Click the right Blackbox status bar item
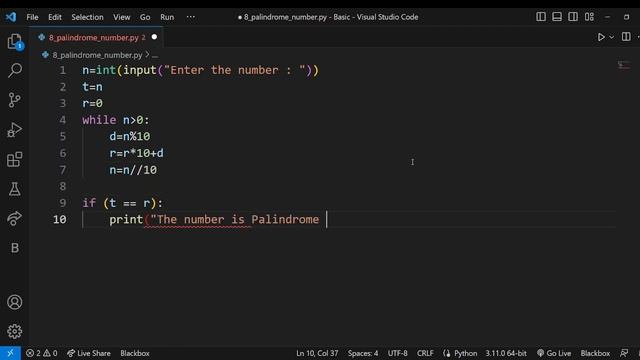This screenshot has height=360, width=640. (595, 353)
